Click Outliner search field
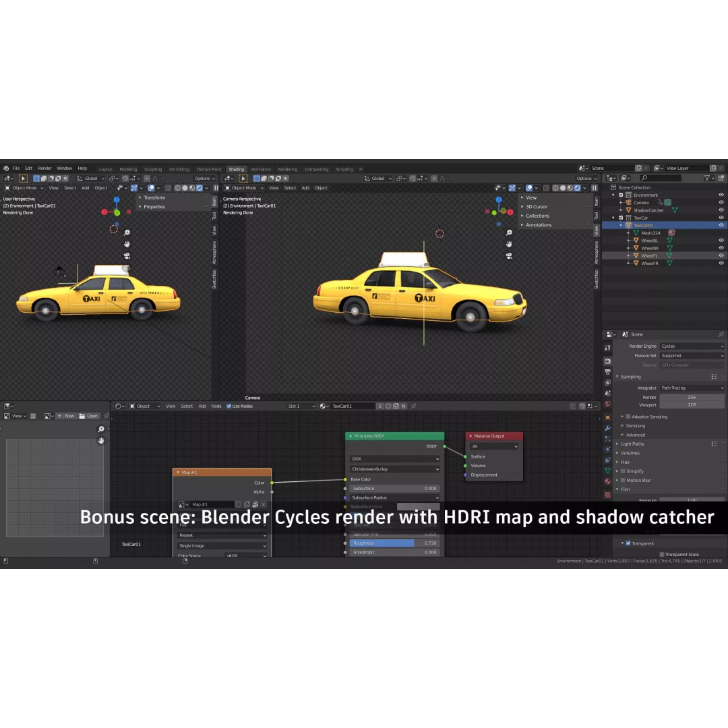The height and width of the screenshot is (728, 728). [662, 178]
